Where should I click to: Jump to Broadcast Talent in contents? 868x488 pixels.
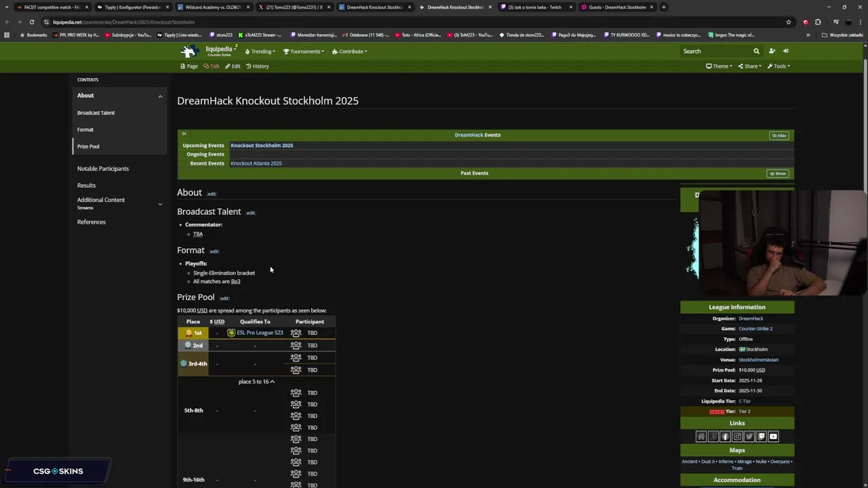96,113
